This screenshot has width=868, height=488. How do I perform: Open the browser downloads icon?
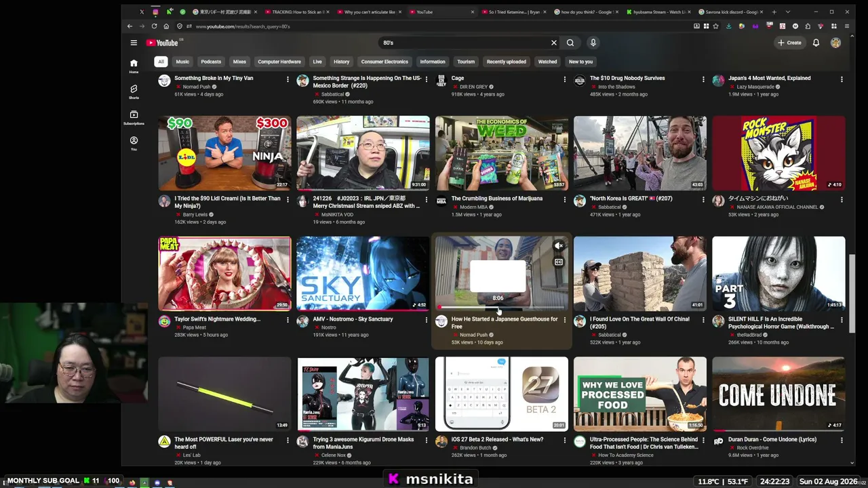[728, 26]
